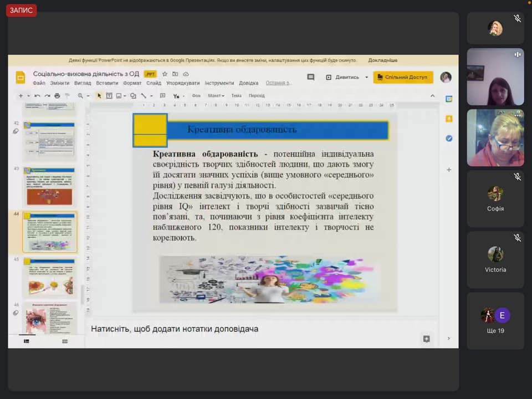The width and height of the screenshot is (532, 399).
Task: Click the add comment toolbar icon
Action: coord(162,96)
